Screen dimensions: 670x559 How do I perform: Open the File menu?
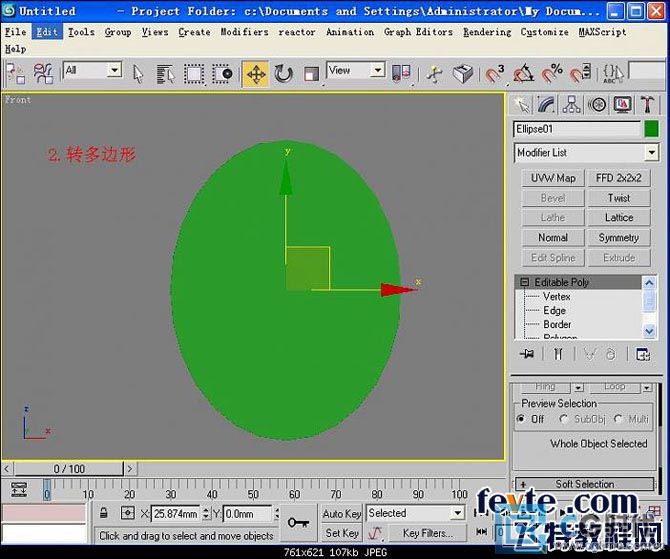click(x=15, y=32)
